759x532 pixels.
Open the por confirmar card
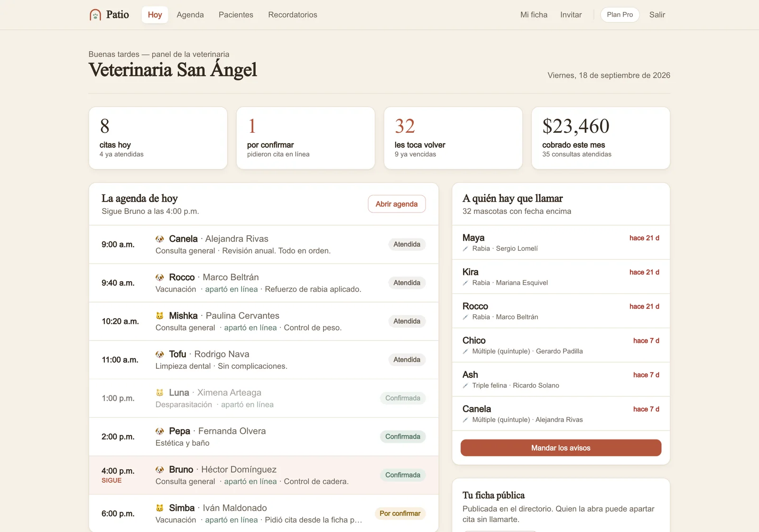(305, 138)
